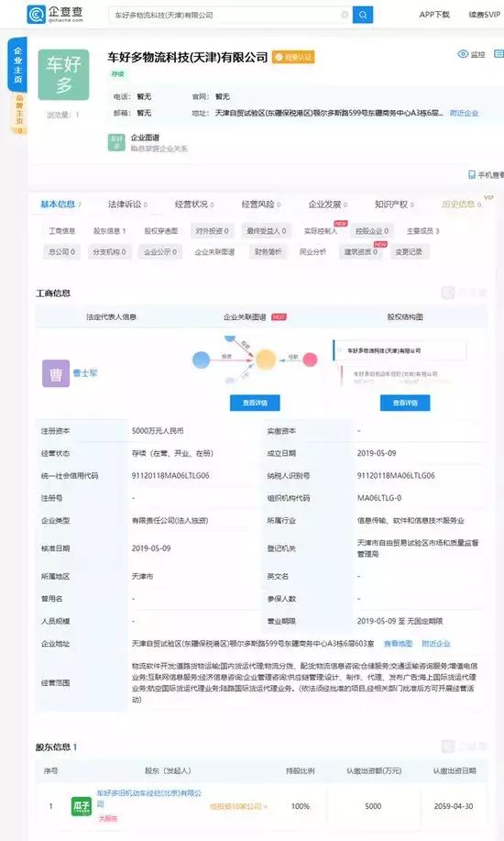
Task: Switch to the 经营风险 tab
Action: (x=260, y=205)
